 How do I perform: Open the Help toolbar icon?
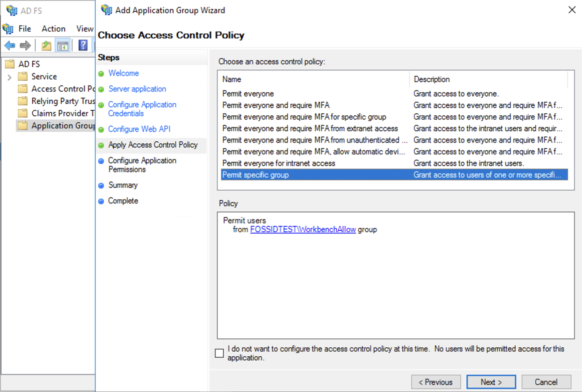[83, 45]
